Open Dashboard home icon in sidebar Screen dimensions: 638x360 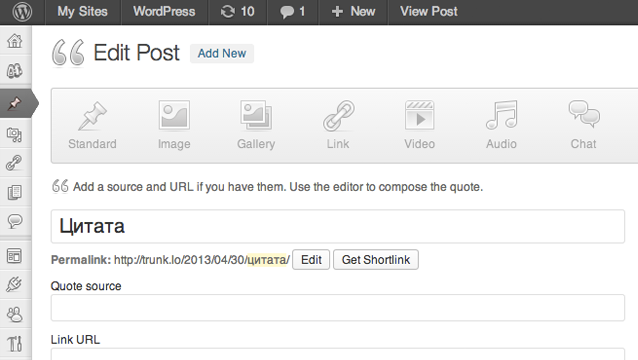[15, 41]
